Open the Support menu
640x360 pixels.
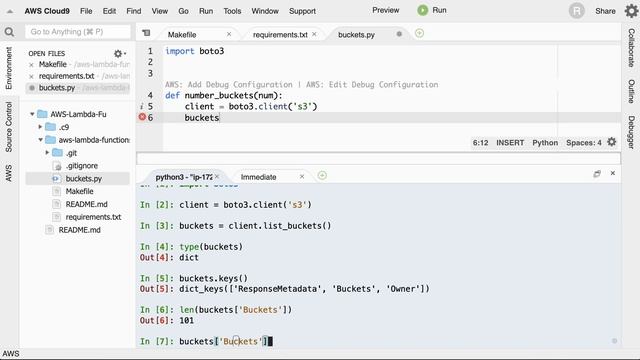[x=302, y=11]
